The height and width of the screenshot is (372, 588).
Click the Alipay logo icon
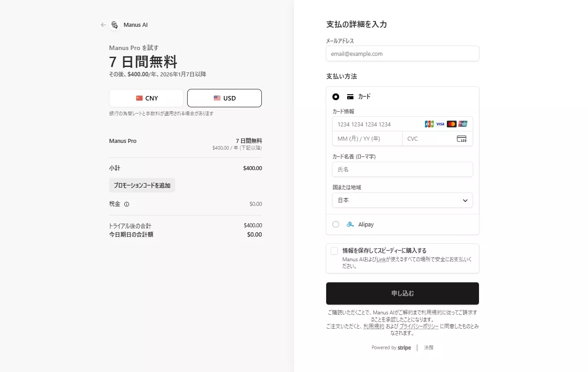350,224
